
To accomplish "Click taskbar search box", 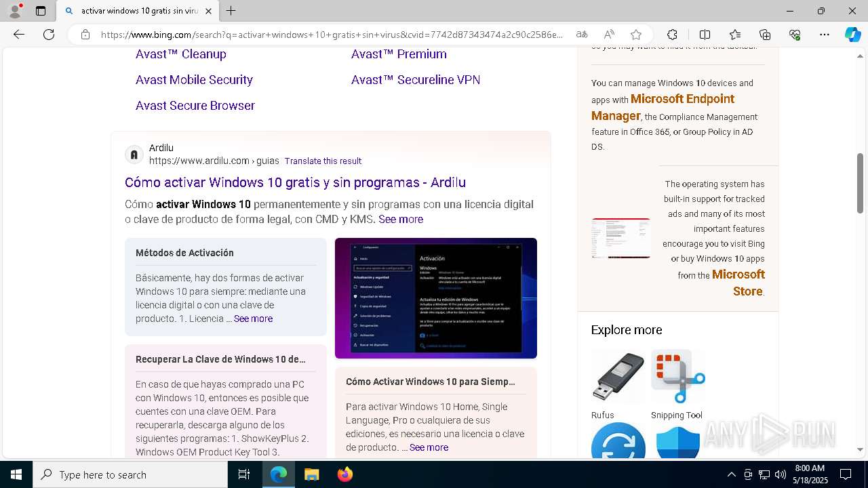I will (x=130, y=474).
